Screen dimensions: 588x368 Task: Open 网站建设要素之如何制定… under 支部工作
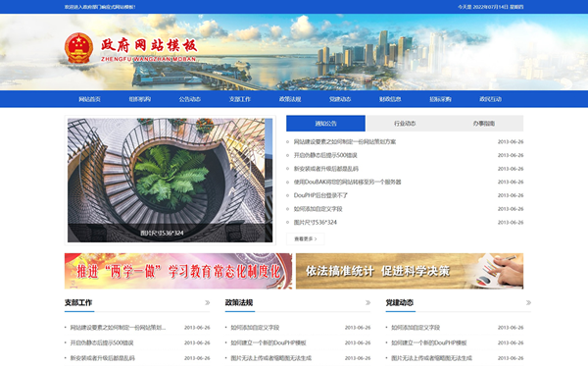(x=118, y=328)
